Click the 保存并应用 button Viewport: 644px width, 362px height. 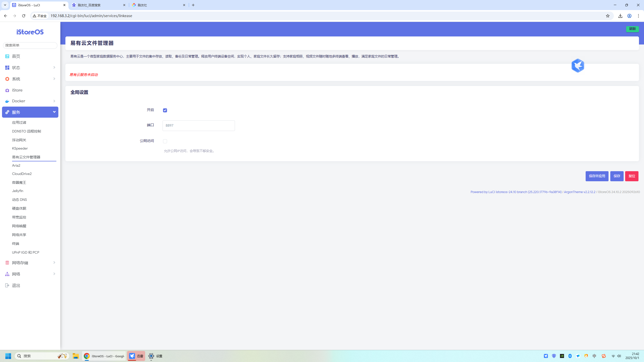[x=597, y=176]
